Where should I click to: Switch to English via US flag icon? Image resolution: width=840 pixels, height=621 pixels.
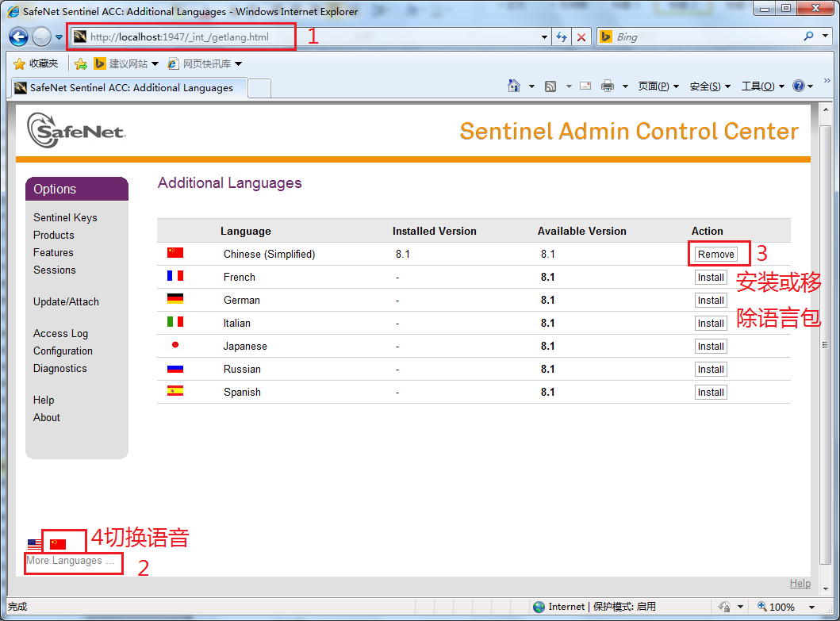coord(34,544)
